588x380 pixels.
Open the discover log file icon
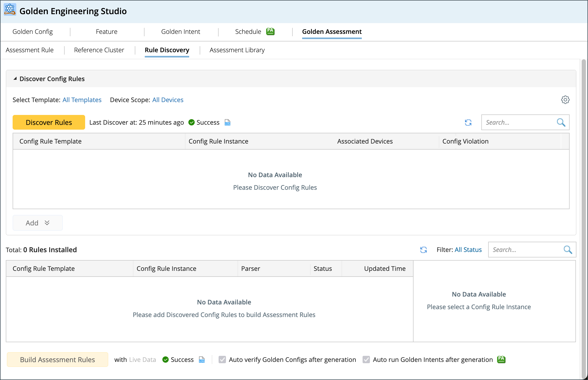[228, 123]
